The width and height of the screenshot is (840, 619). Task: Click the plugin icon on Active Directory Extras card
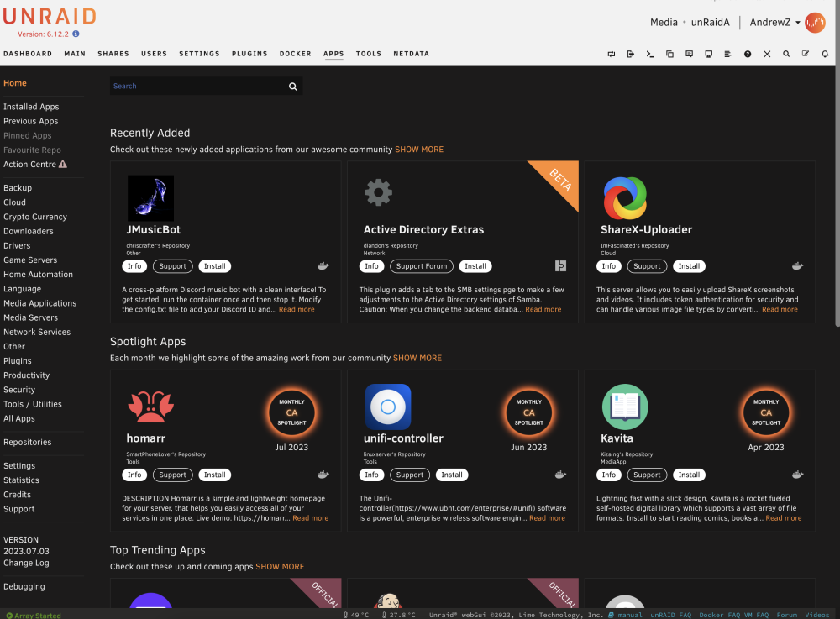coord(560,265)
